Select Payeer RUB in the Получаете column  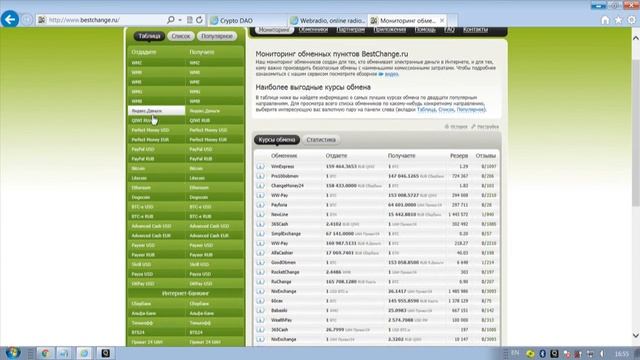click(214, 255)
